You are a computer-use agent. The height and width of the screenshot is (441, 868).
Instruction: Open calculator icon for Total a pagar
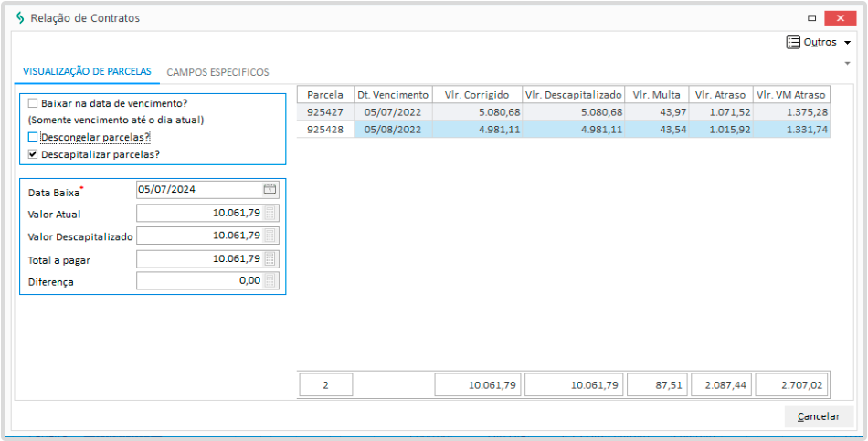(270, 258)
